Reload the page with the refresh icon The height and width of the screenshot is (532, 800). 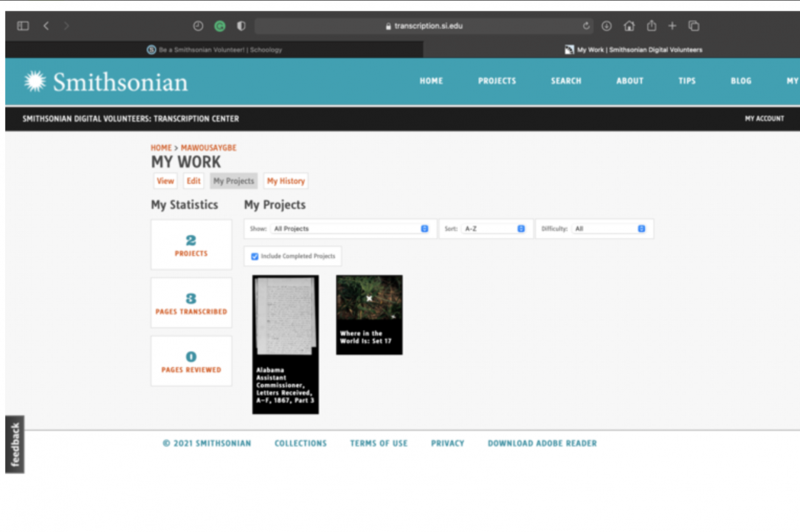[x=586, y=26]
